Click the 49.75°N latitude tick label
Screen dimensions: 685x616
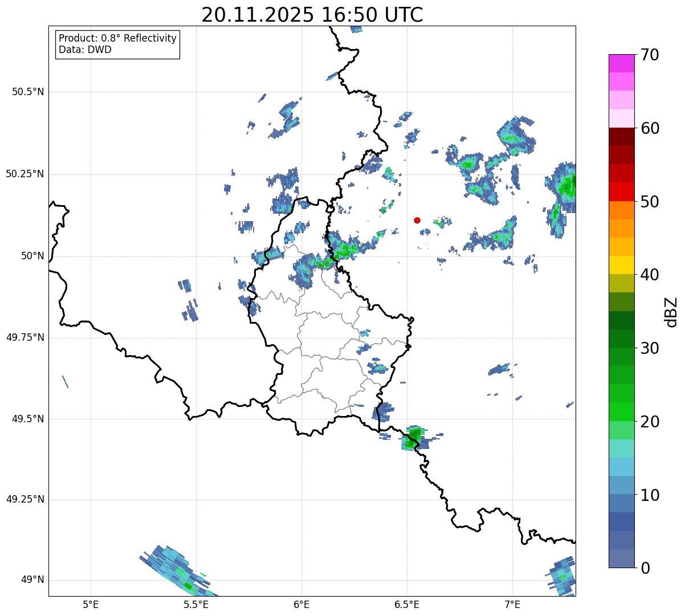click(25, 337)
